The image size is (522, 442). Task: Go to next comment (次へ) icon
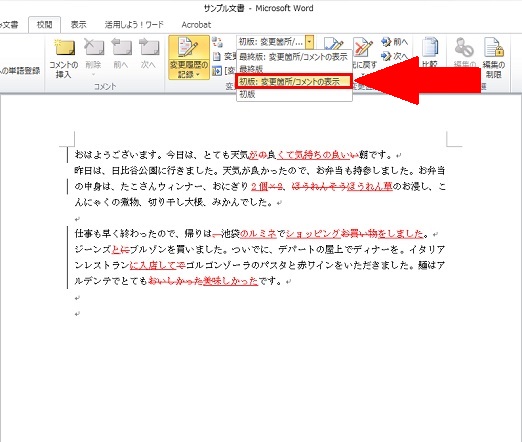point(149,53)
